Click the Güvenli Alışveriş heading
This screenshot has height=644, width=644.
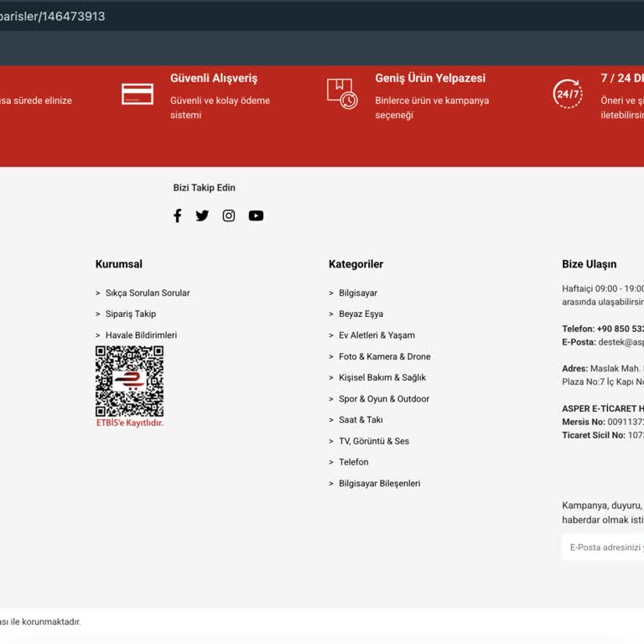(x=214, y=79)
